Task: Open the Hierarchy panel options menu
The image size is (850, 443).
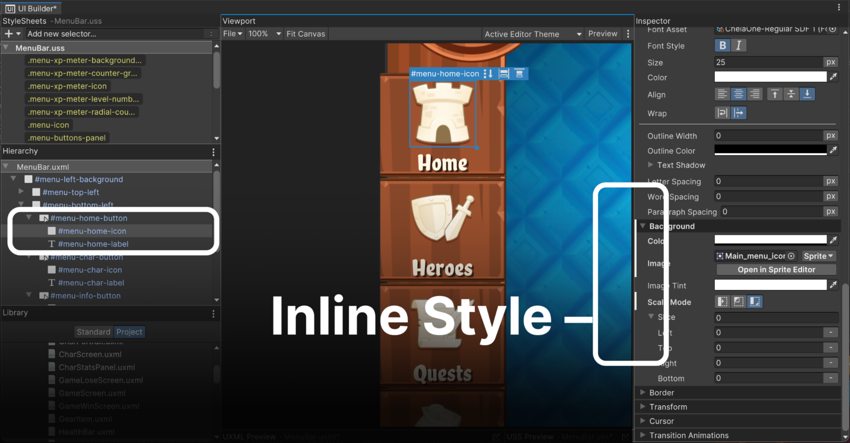Action: click(x=213, y=152)
